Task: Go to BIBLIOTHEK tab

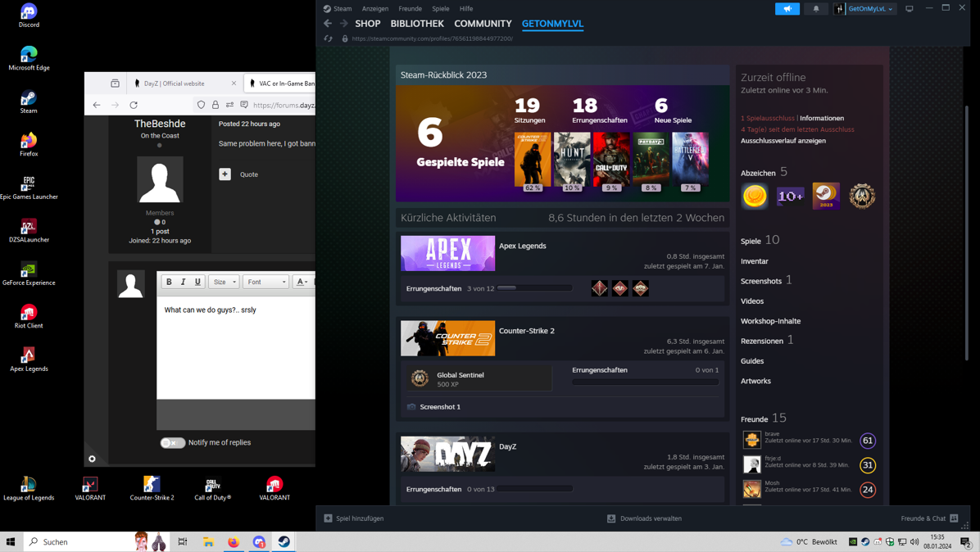Action: click(417, 24)
